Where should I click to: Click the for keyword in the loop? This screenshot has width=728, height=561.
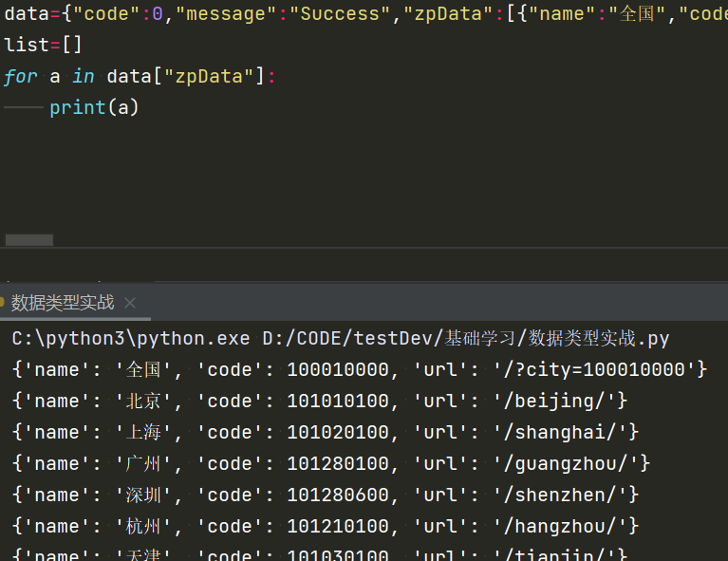(20, 76)
